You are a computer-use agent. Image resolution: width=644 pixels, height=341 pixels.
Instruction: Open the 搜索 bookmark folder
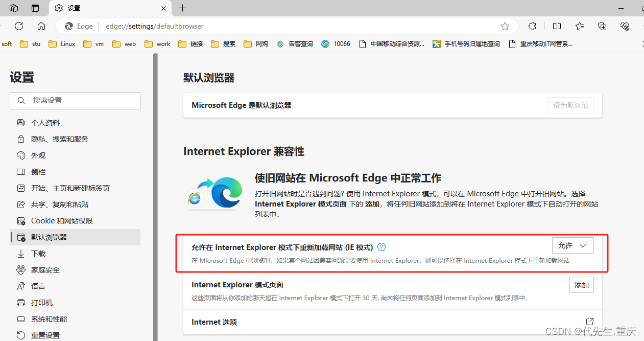tap(223, 44)
